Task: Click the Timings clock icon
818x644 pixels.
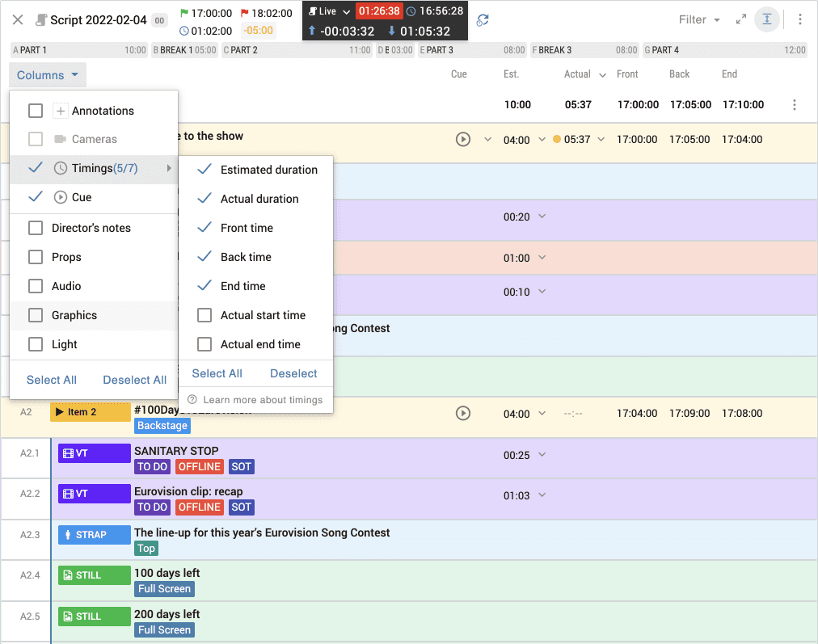Action: (61, 168)
